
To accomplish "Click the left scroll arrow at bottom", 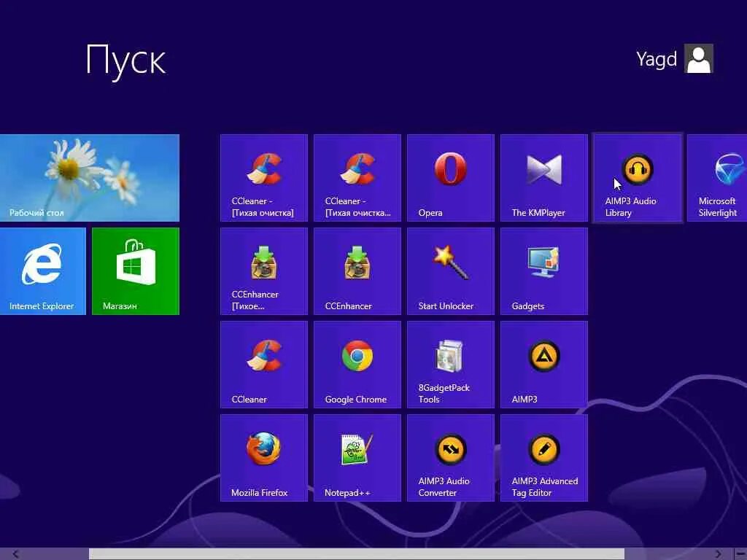I will [x=15, y=554].
